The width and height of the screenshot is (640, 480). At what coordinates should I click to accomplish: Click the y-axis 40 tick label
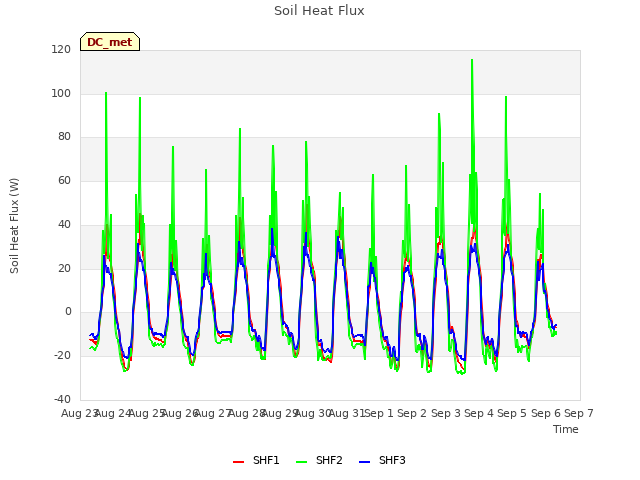click(x=64, y=224)
